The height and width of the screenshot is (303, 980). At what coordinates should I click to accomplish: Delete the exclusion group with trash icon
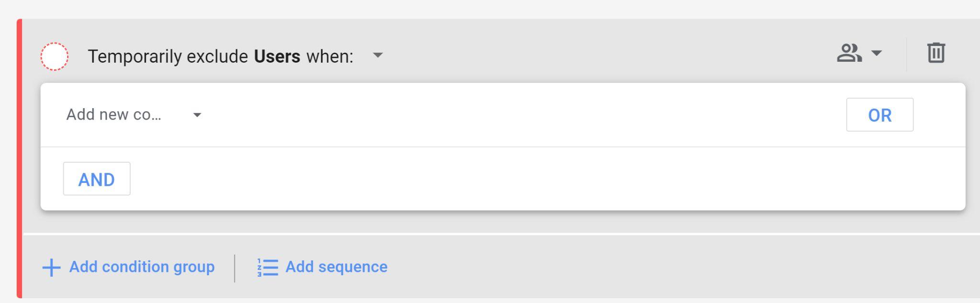click(936, 53)
